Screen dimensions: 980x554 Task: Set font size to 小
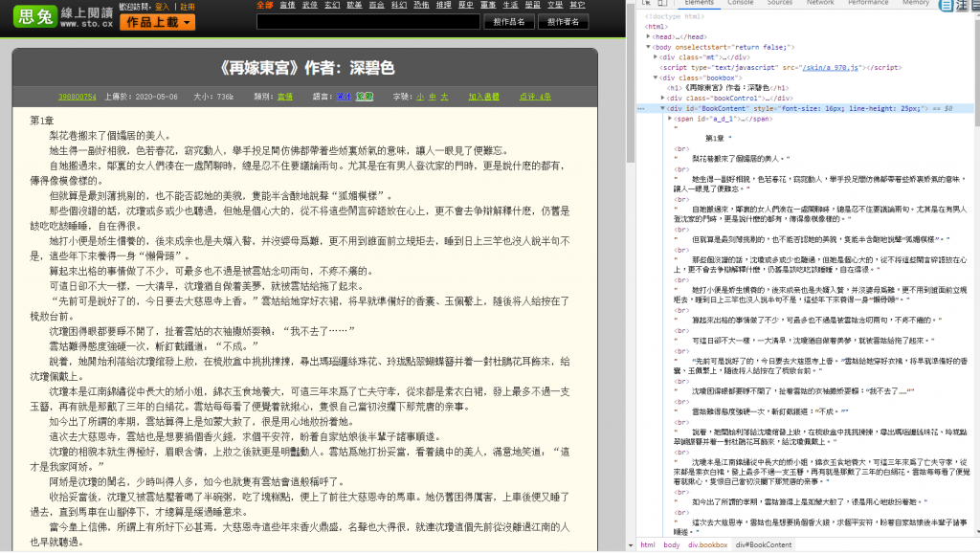[421, 97]
